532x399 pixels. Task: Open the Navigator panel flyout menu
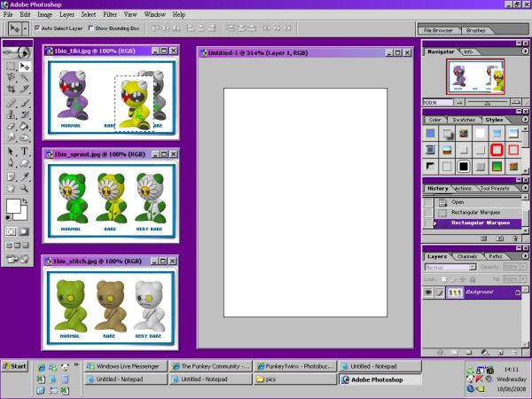(x=525, y=51)
